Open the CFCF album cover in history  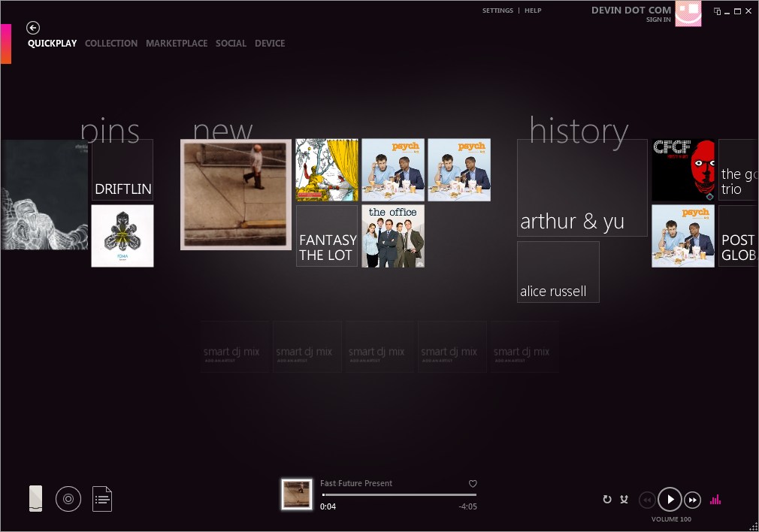[683, 170]
